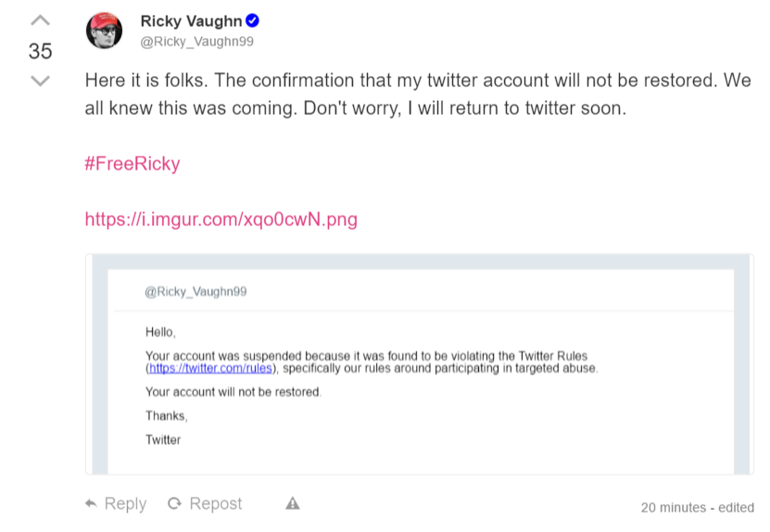
Task: Downvote the post with the down arrow
Action: click(40, 81)
